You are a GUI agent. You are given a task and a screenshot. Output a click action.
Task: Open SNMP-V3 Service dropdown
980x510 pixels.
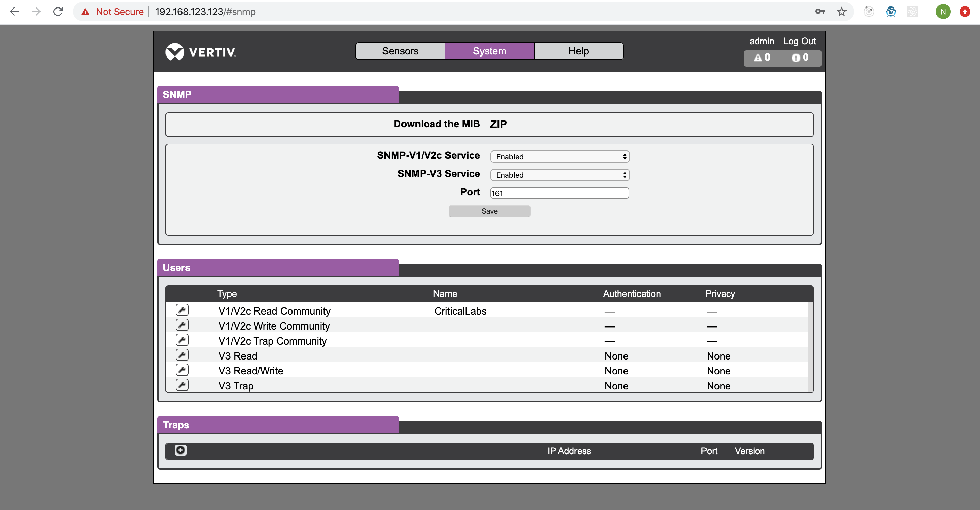pos(559,175)
